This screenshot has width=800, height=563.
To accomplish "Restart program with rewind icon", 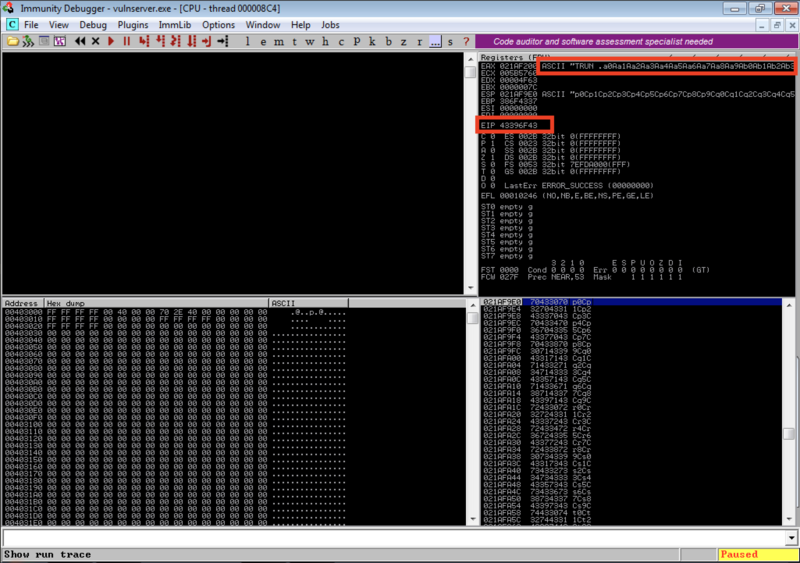I will point(80,41).
